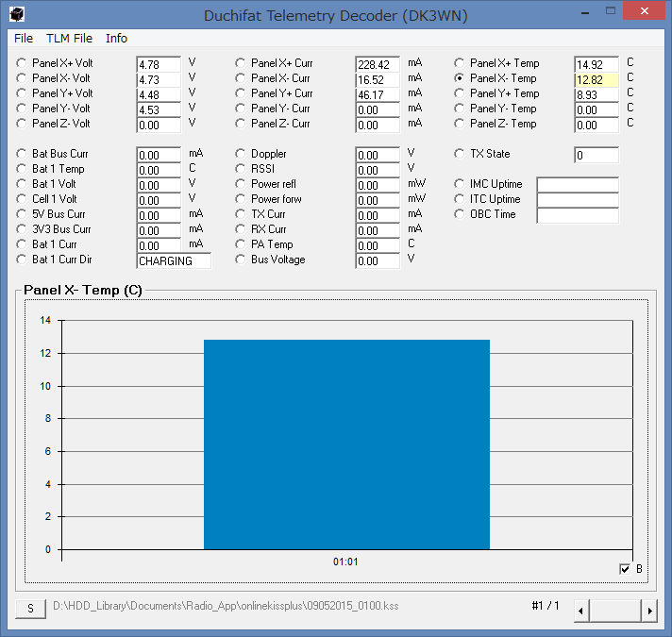Image resolution: width=672 pixels, height=637 pixels.
Task: Click the application icon in title bar
Action: (x=17, y=14)
